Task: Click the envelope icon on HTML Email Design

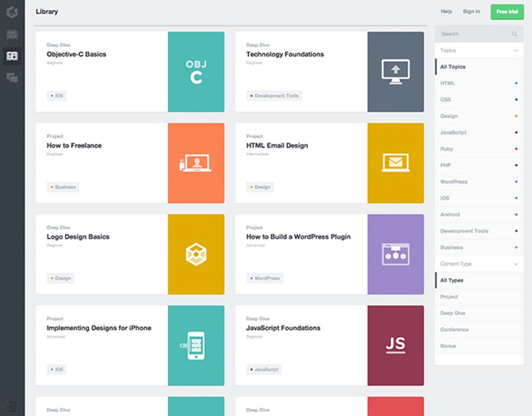Action: tap(395, 163)
